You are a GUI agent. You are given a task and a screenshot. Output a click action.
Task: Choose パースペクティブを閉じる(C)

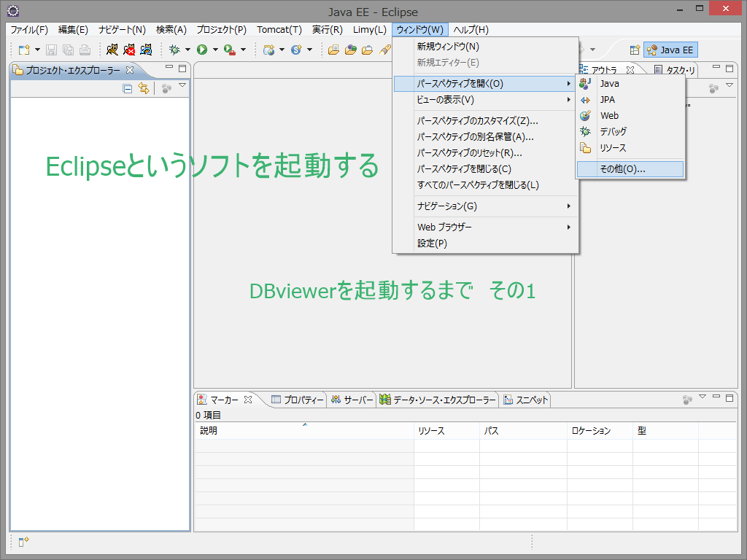(x=485, y=169)
